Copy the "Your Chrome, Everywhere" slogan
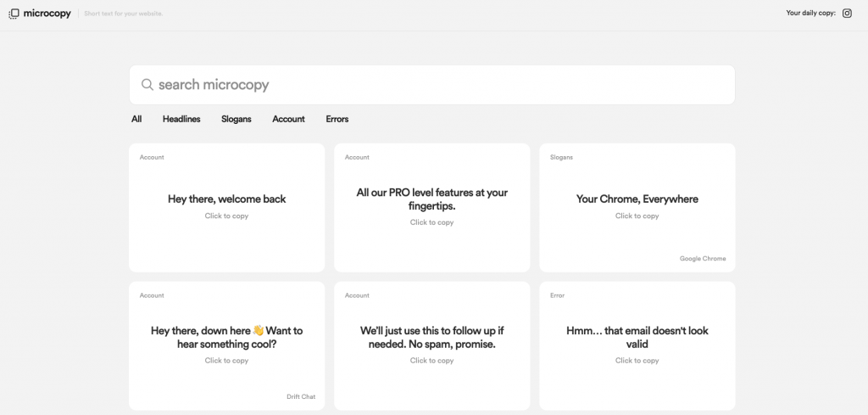 (637, 199)
